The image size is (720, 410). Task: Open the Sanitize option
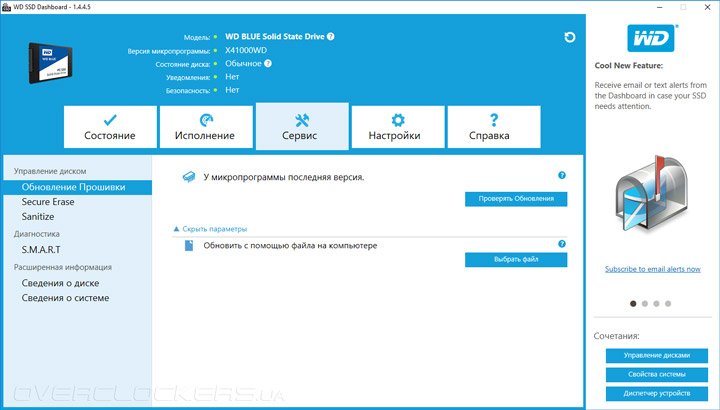coord(38,217)
